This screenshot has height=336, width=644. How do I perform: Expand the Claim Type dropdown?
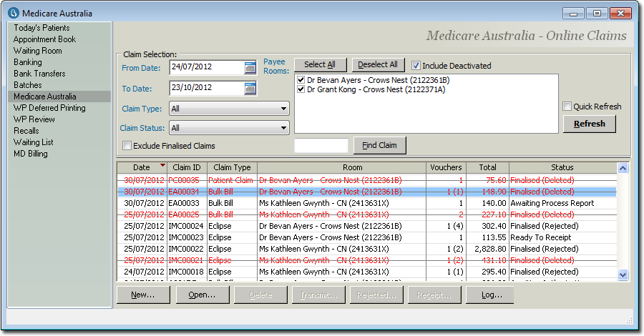(x=283, y=109)
